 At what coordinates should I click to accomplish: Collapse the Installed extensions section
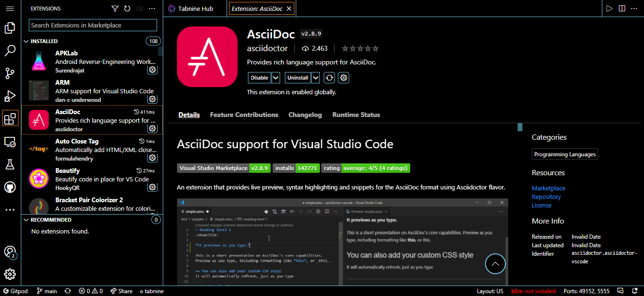pos(26,41)
